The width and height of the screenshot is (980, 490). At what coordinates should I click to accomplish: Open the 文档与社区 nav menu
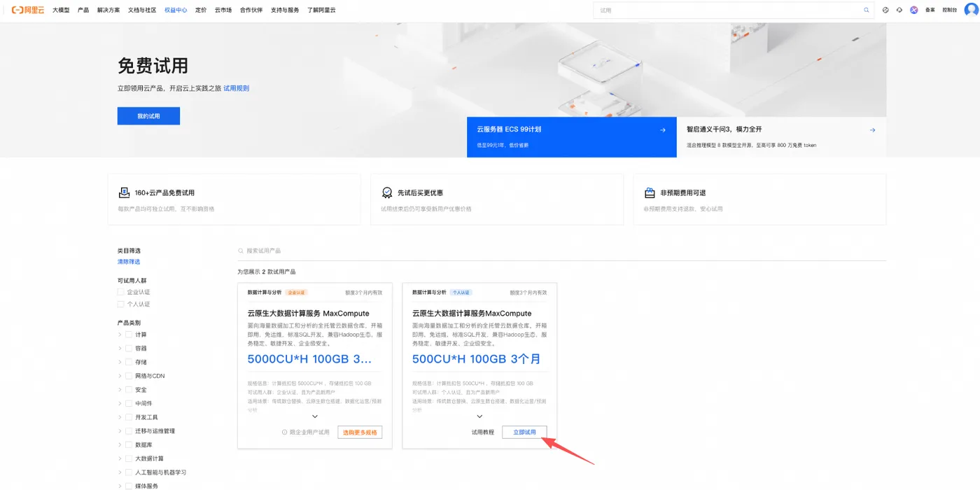tap(142, 10)
